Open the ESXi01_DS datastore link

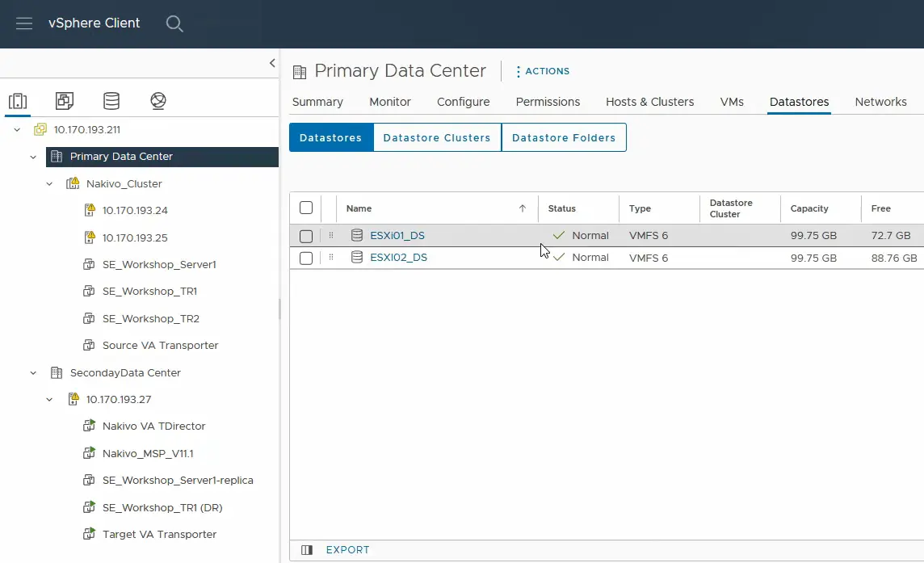coord(397,235)
